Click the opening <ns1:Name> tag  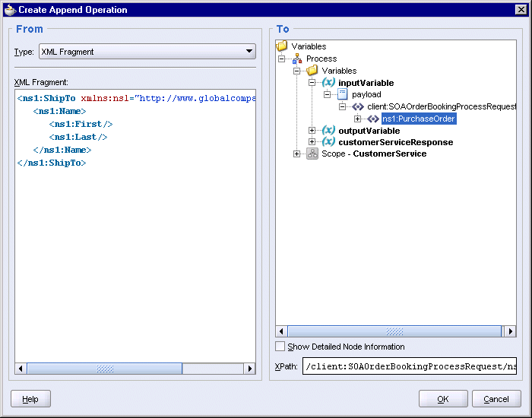pyautogui.click(x=60, y=111)
